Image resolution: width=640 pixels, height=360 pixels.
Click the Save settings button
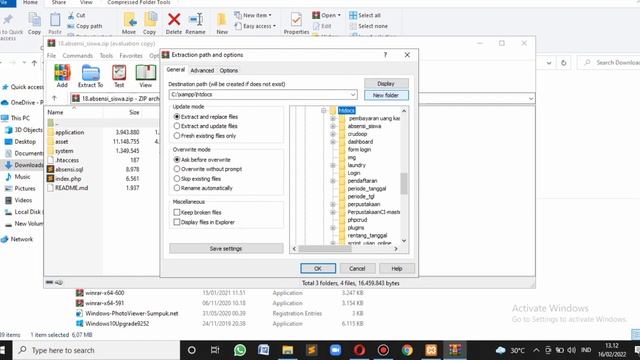(x=226, y=248)
